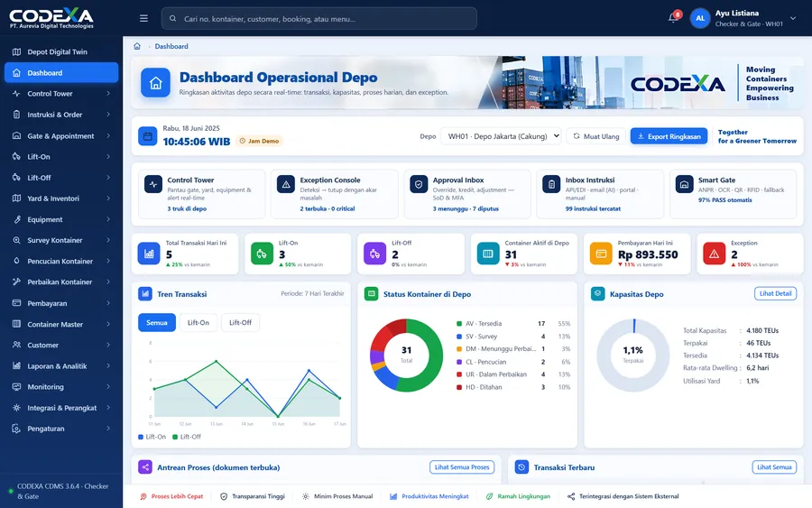Click the Jam Demo badge
Image resolution: width=812 pixels, height=508 pixels.
(x=260, y=141)
